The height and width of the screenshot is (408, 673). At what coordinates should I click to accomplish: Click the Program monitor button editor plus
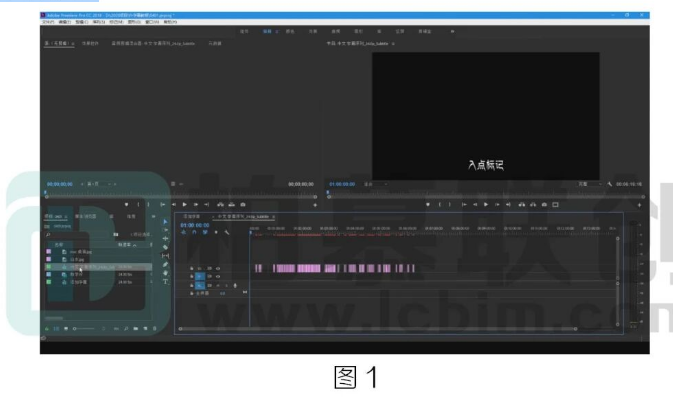tap(639, 204)
